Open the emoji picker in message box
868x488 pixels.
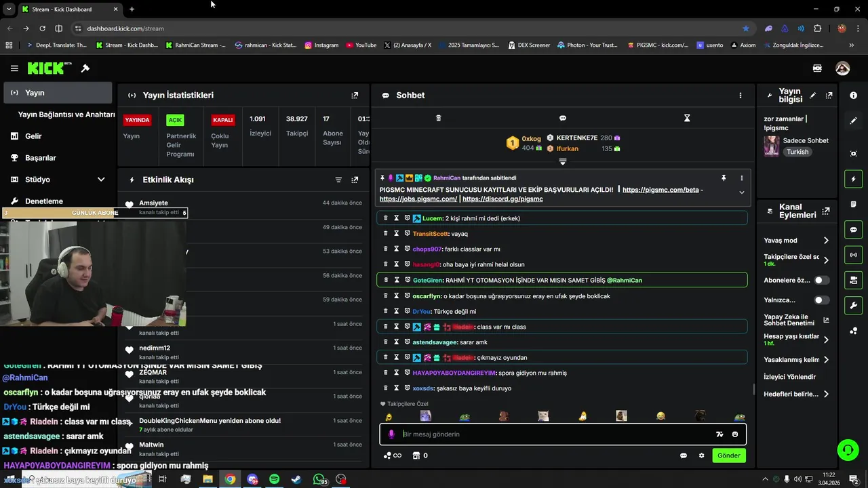[x=735, y=434]
